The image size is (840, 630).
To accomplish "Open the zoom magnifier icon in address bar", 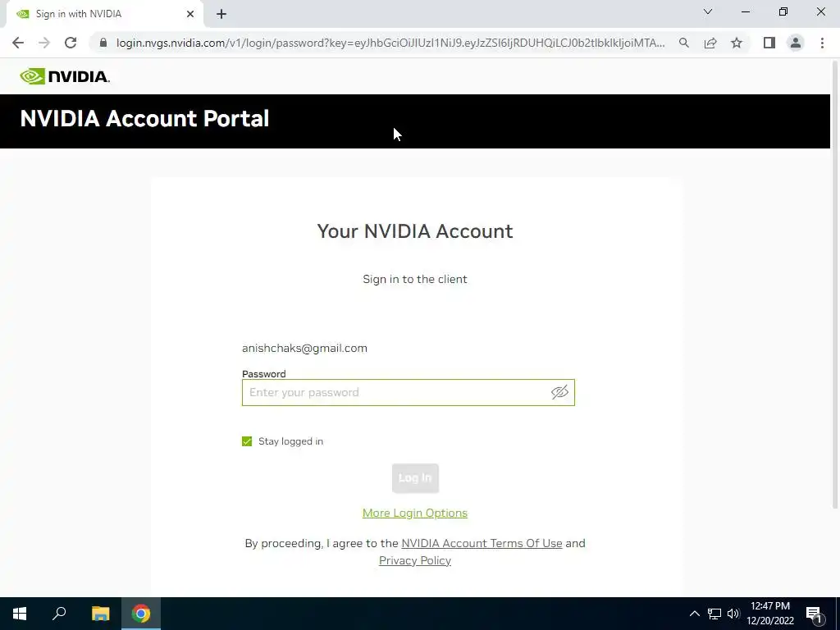I will click(x=684, y=43).
